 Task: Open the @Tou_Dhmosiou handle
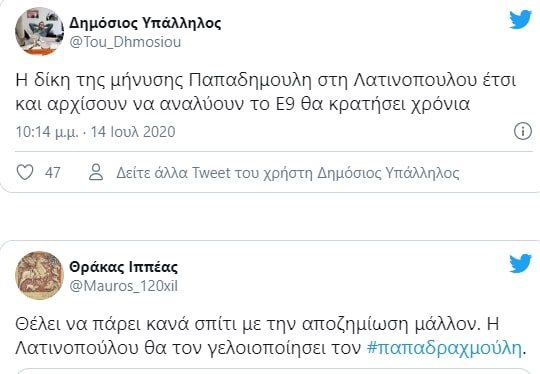[x=125, y=42]
